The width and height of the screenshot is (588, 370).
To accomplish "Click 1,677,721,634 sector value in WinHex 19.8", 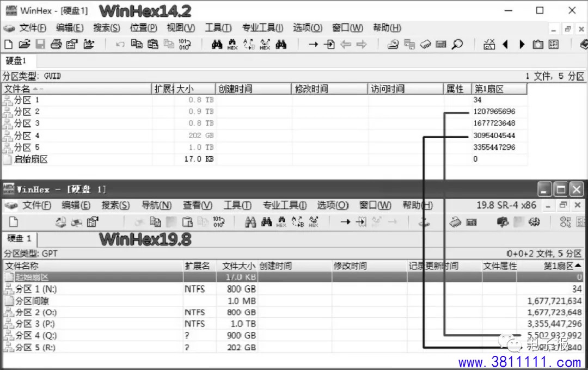I will (x=554, y=301).
